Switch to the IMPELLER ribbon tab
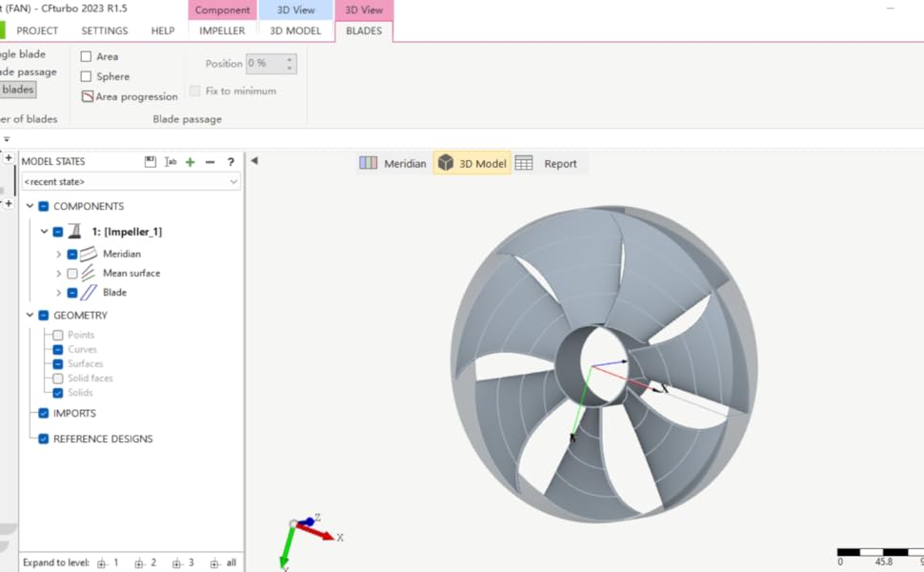 [x=222, y=31]
